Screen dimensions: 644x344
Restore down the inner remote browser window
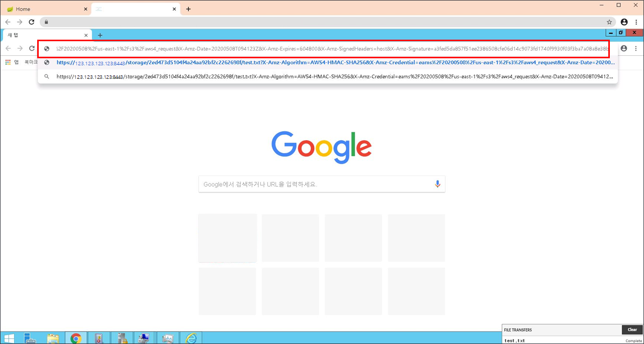click(x=621, y=33)
